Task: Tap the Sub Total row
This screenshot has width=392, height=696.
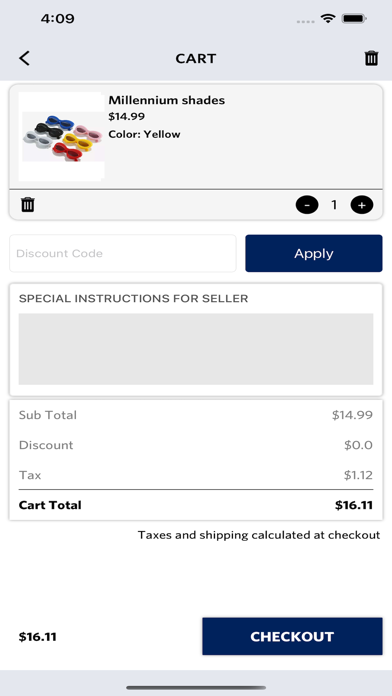Action: tap(196, 415)
